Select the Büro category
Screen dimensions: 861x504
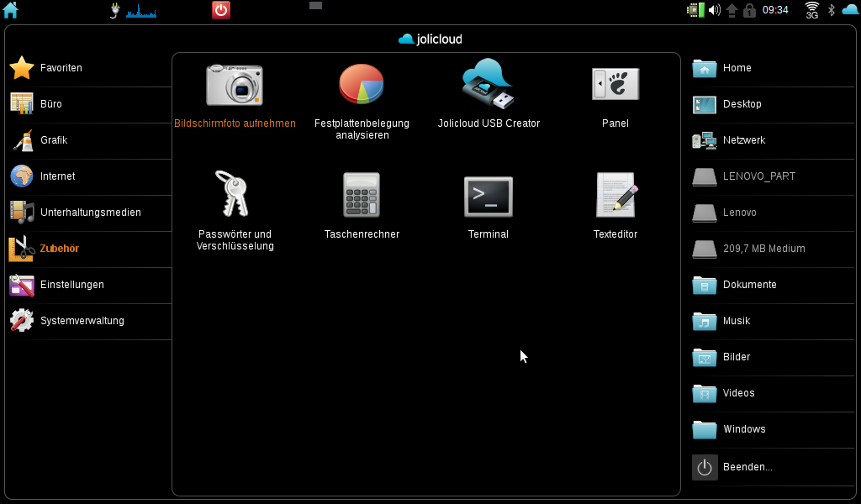click(90, 104)
